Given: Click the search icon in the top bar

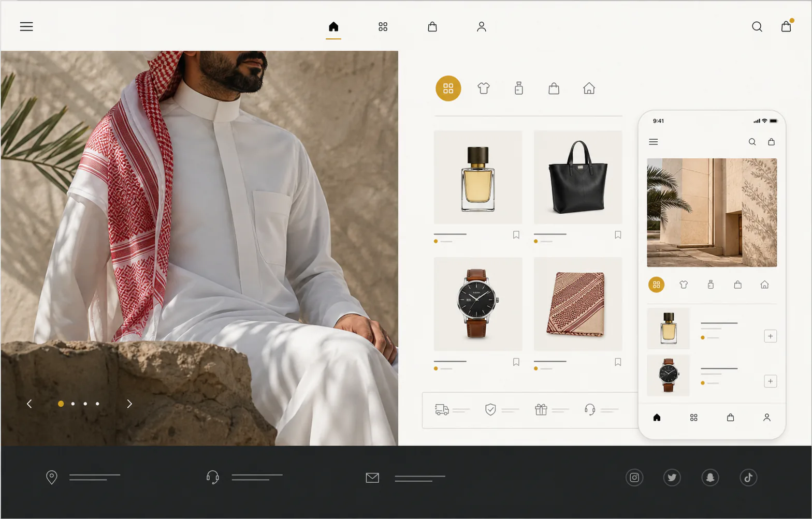Looking at the screenshot, I should (x=757, y=26).
